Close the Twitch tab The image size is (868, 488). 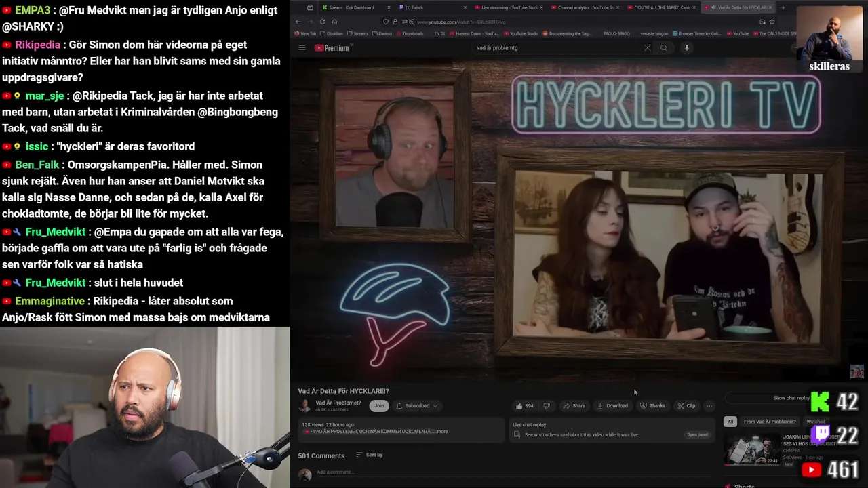(465, 7)
